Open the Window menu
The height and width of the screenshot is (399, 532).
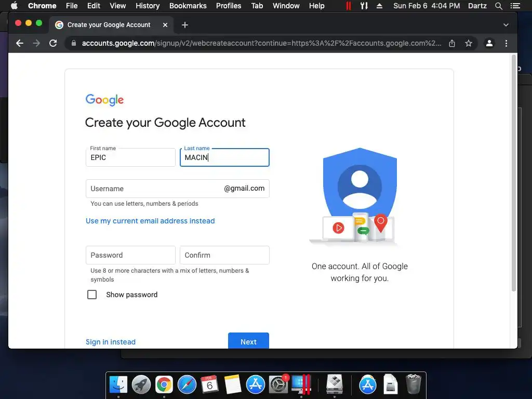[x=286, y=6]
